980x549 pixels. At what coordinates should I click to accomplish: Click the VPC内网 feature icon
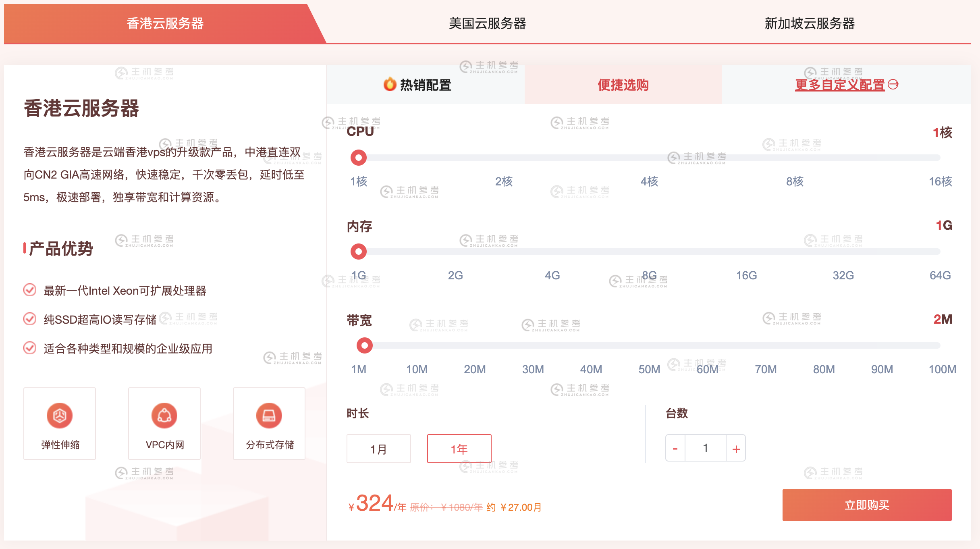click(164, 416)
